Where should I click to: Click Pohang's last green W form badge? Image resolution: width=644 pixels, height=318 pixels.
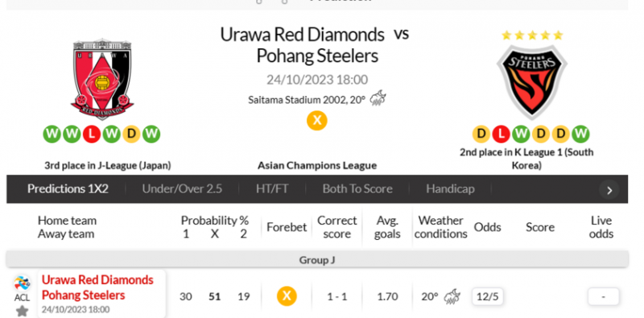(580, 134)
